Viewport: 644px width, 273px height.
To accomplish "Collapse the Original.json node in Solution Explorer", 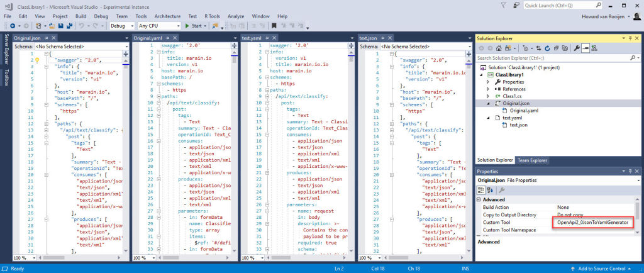I will pos(488,103).
